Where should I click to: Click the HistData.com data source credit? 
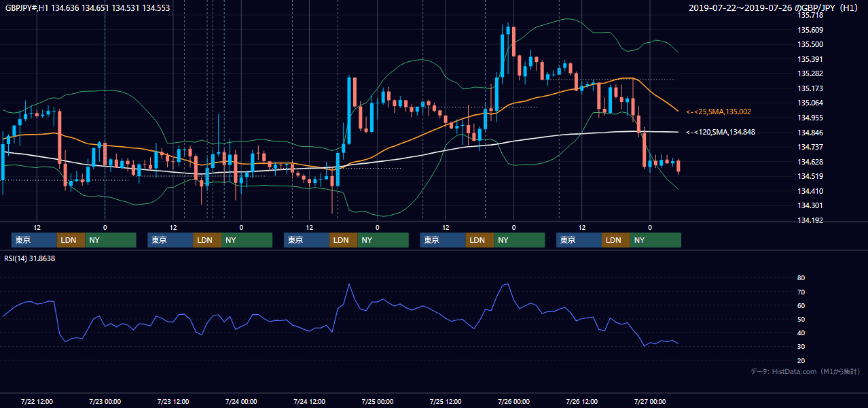[x=805, y=371]
